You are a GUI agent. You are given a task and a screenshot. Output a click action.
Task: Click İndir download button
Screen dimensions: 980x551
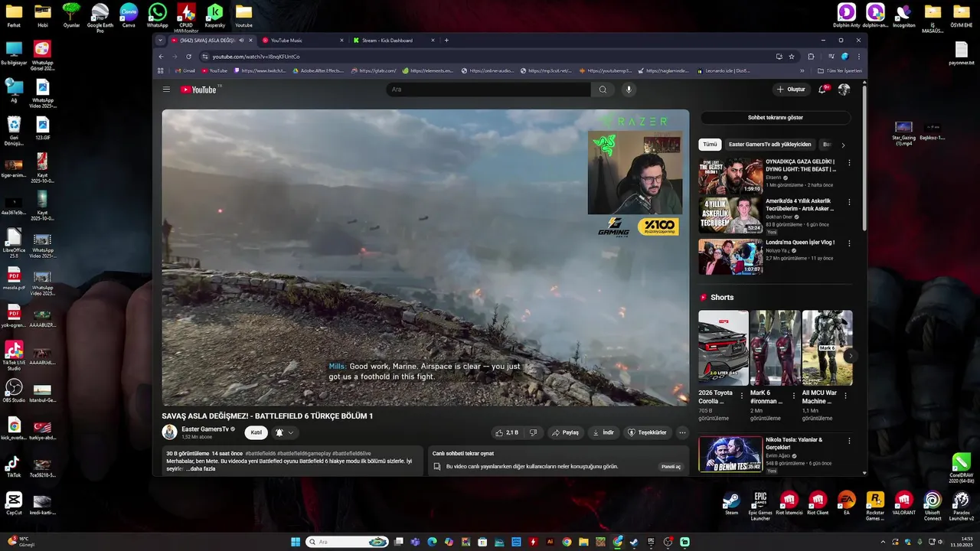point(603,432)
